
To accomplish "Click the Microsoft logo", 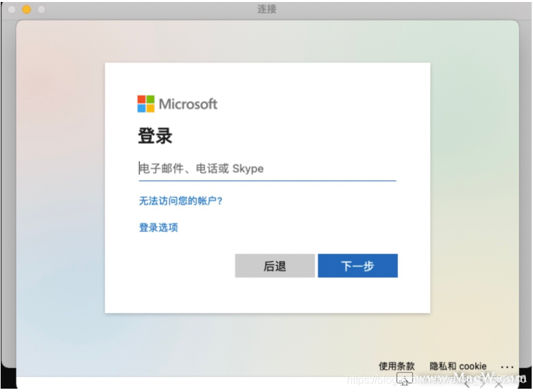I will (x=177, y=103).
